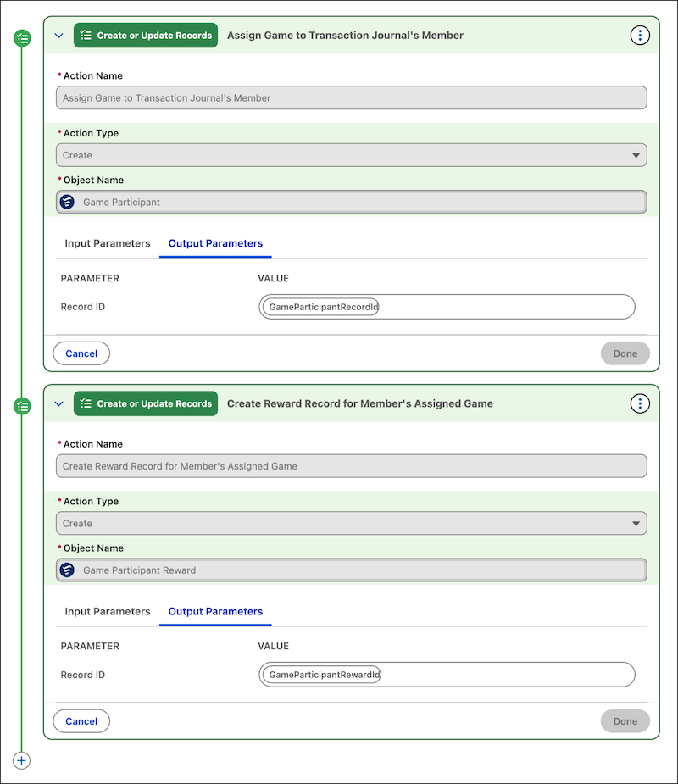Click the Action Name field for Create Reward Record
Screen dimensions: 678x784
click(352, 466)
